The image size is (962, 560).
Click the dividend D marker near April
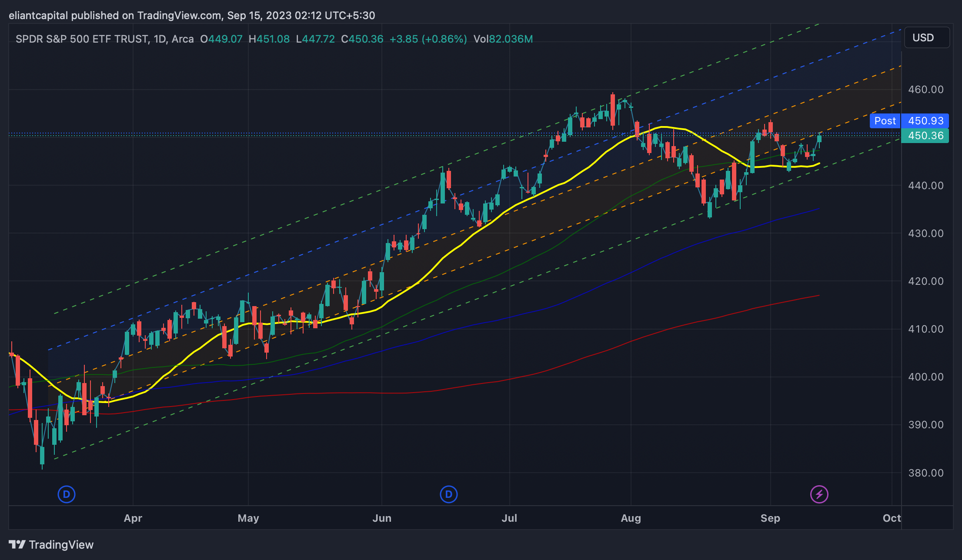point(67,494)
